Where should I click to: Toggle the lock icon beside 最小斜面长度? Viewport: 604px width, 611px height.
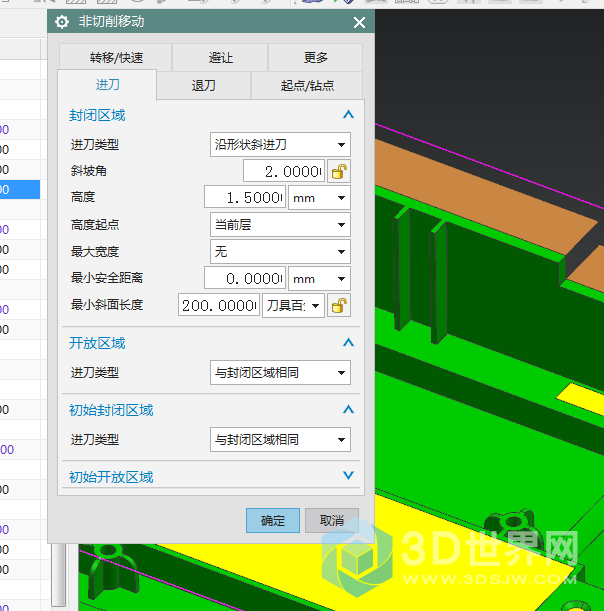pyautogui.click(x=340, y=305)
